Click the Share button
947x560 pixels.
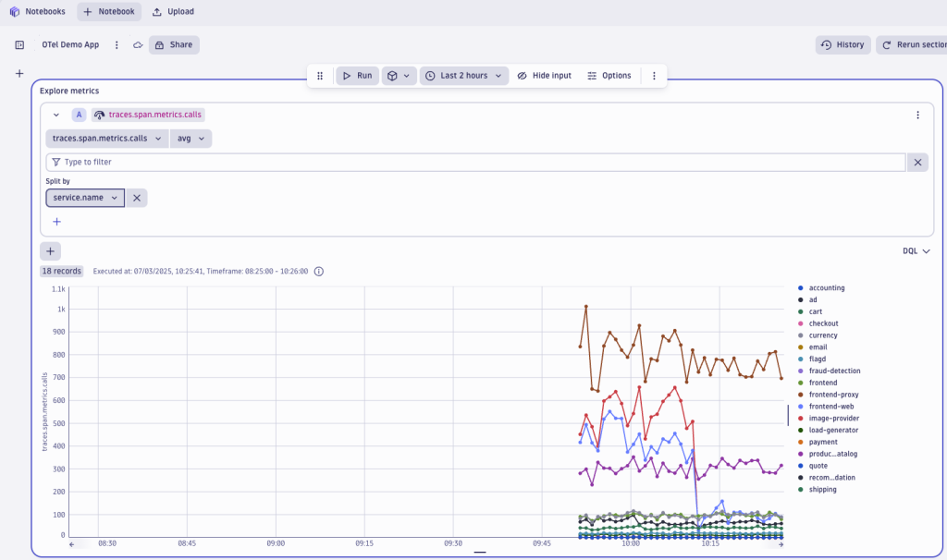pyautogui.click(x=174, y=44)
